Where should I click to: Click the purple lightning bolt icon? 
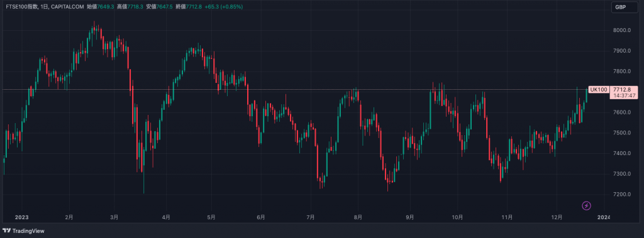click(x=587, y=205)
